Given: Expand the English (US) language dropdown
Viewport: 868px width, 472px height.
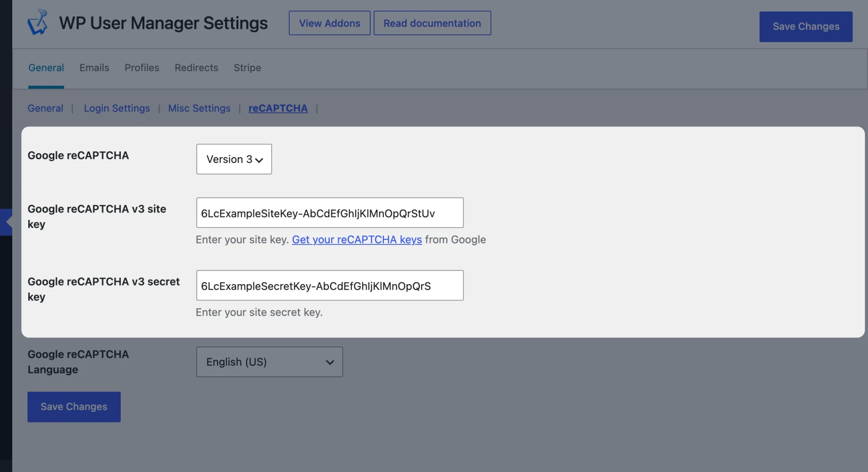Looking at the screenshot, I should [269, 362].
